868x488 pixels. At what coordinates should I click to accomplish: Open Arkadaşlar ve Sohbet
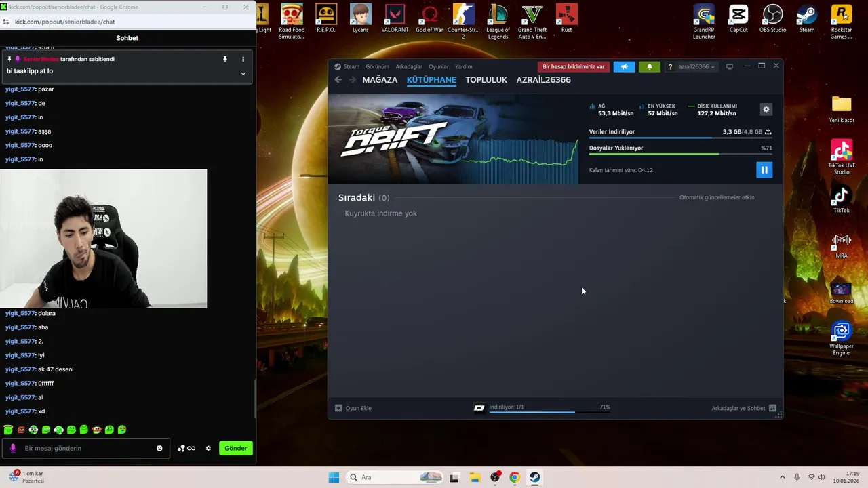point(743,408)
